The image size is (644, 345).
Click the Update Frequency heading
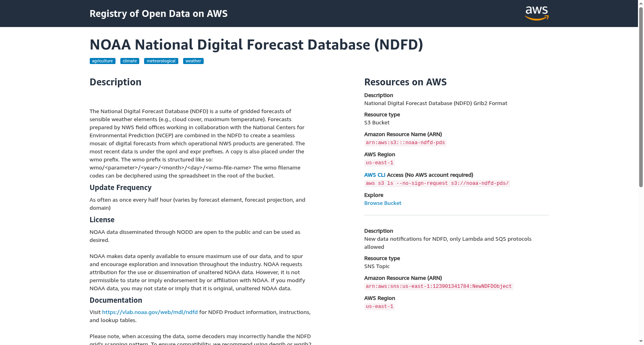pos(120,188)
